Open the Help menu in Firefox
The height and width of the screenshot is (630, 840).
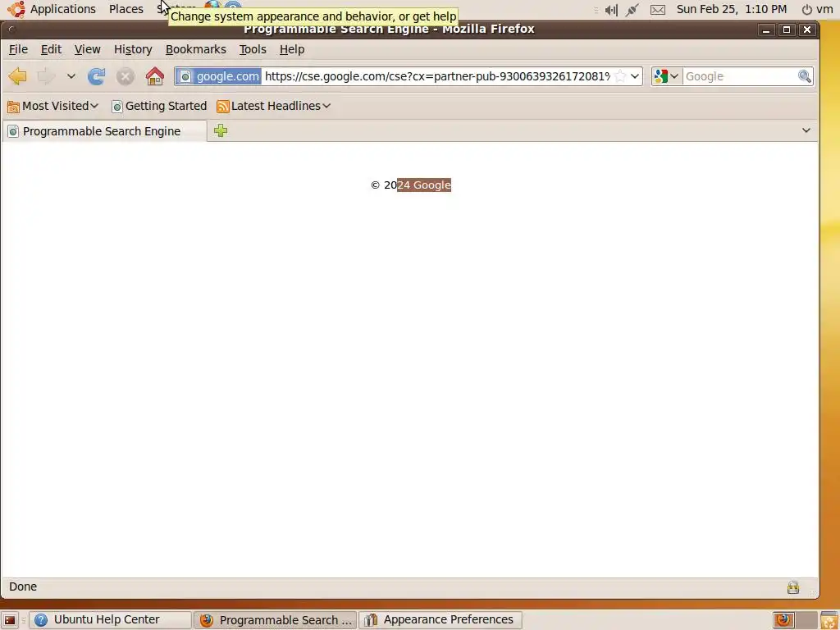coord(292,49)
